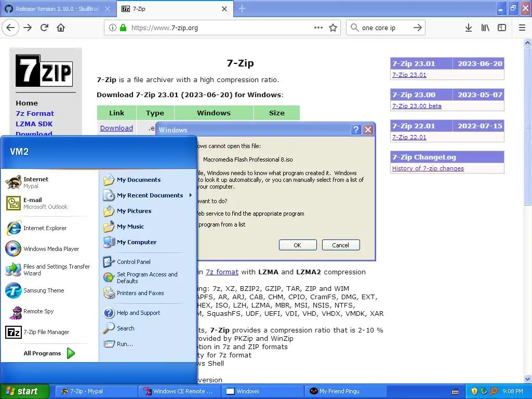Click the taskbar clock 9:08 PM
The image size is (532, 399).
[513, 391]
